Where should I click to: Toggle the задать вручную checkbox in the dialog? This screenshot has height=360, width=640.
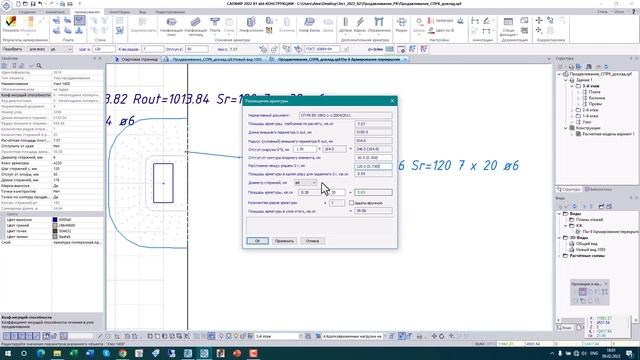351,203
